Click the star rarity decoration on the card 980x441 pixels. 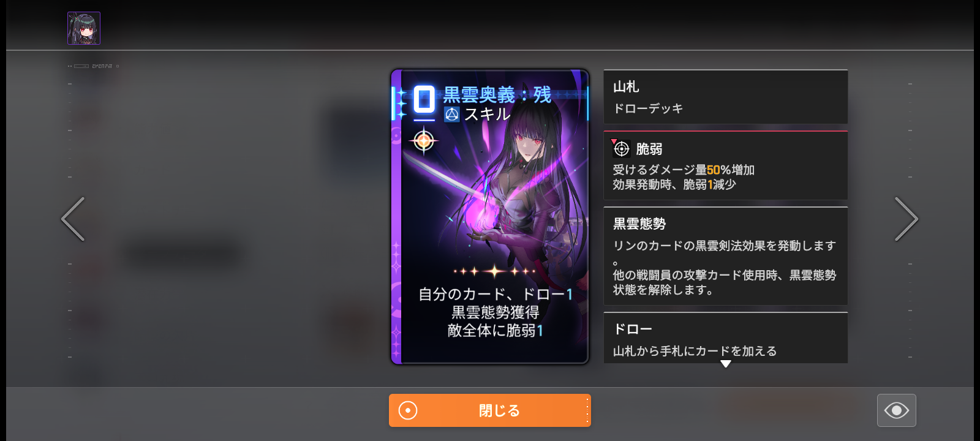(x=494, y=271)
